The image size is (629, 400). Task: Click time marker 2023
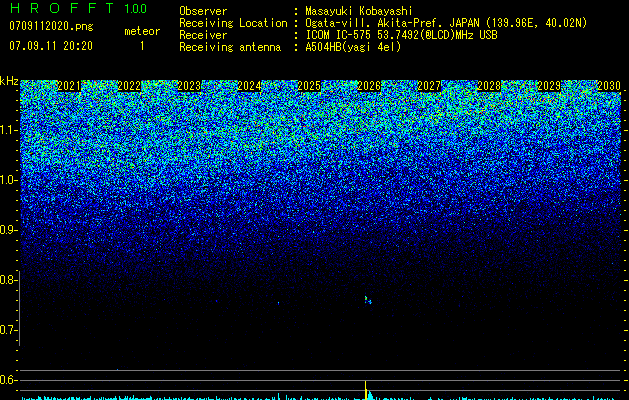tap(189, 86)
